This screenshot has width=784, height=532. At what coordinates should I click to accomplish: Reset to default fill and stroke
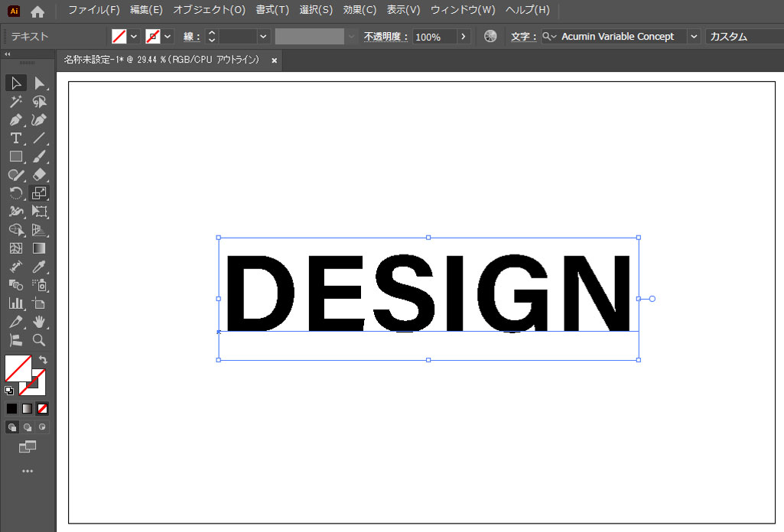point(9,390)
